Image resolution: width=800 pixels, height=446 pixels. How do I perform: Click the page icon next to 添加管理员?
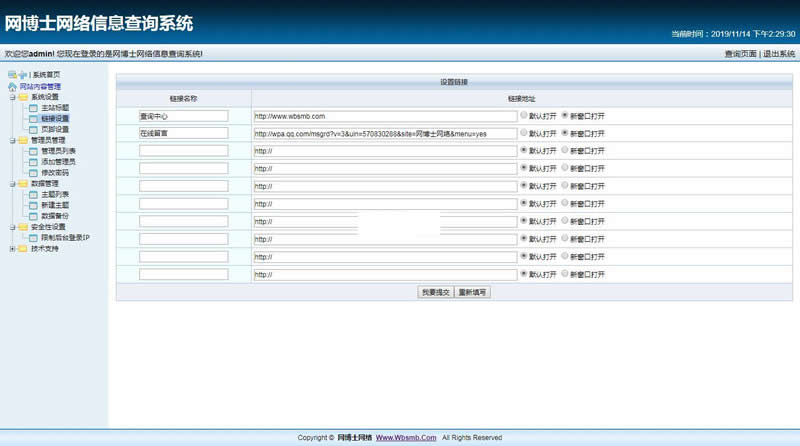click(33, 162)
